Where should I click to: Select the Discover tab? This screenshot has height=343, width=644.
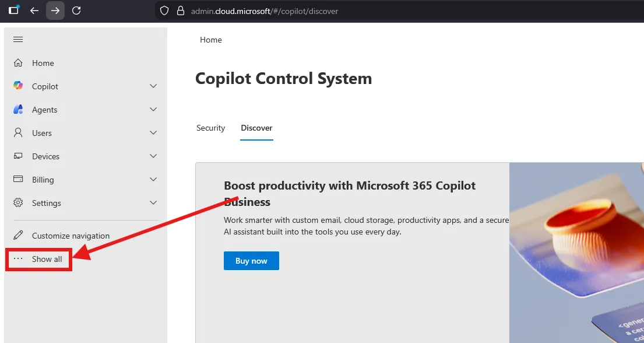click(x=256, y=128)
